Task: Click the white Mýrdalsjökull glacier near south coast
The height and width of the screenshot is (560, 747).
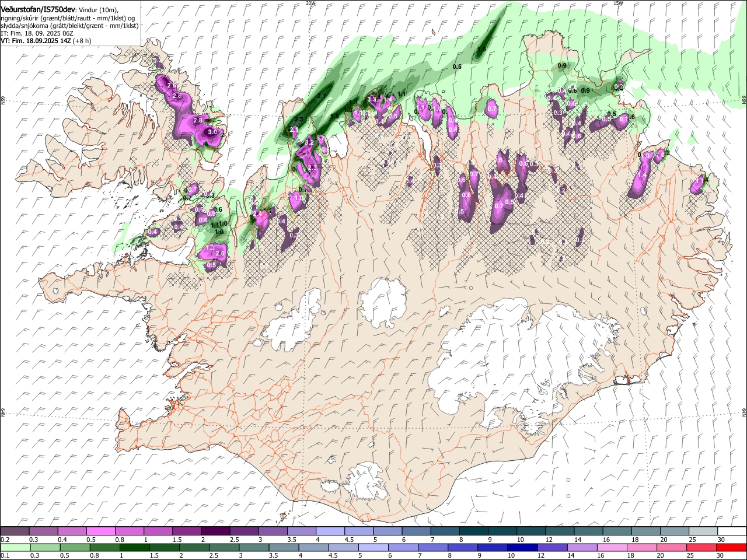Action: coord(366,481)
